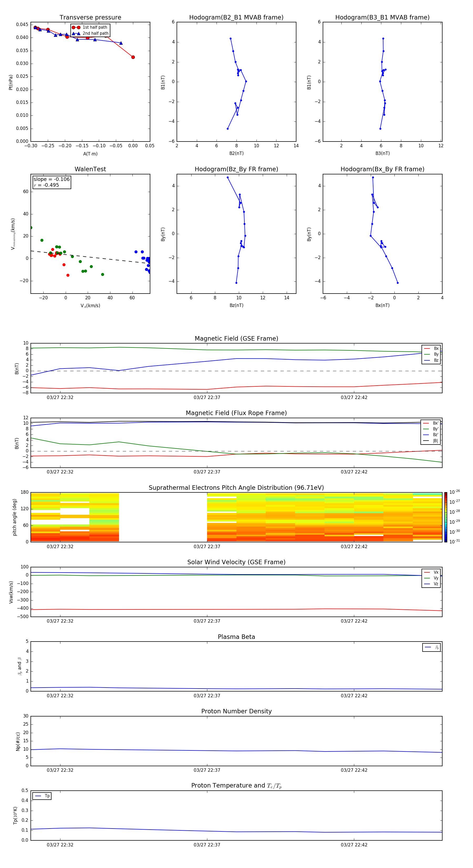The height and width of the screenshot is (868, 473).
Task: Click the 'Transverse pressure' plot title
Action: pos(90,18)
